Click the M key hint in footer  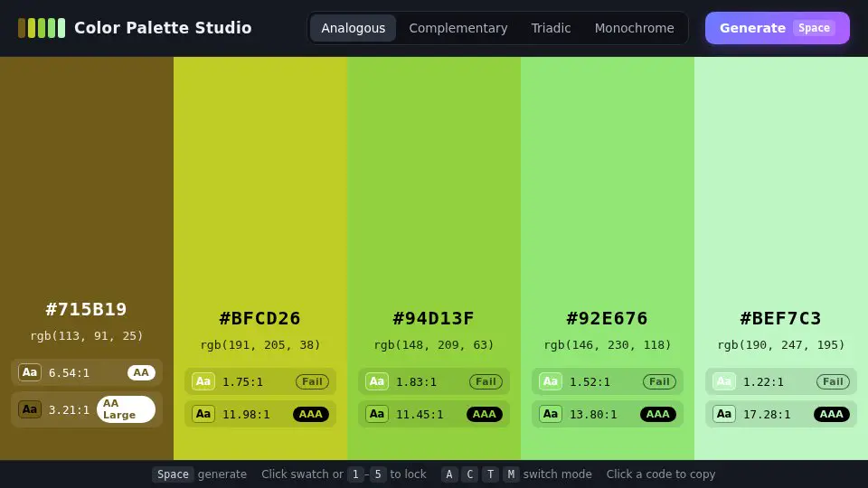[x=510, y=474]
